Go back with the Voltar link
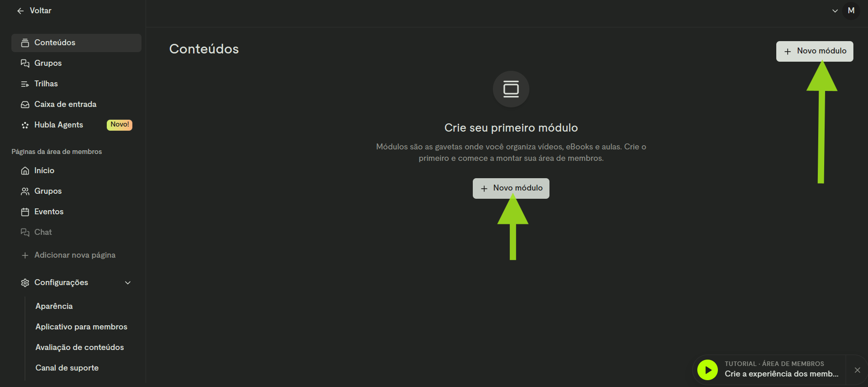Viewport: 868px width, 387px height. (x=34, y=11)
